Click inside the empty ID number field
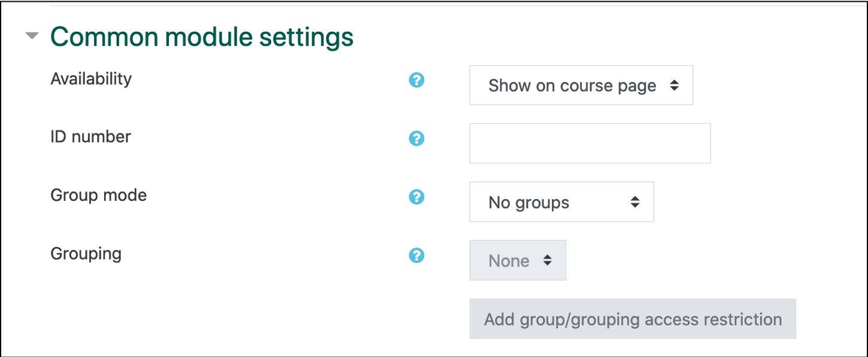The height and width of the screenshot is (357, 868). [590, 143]
